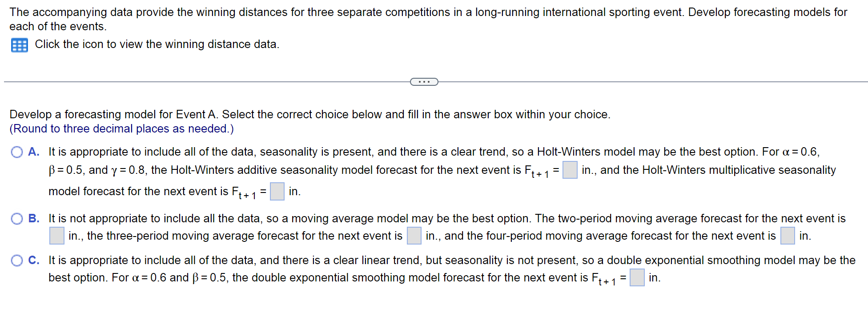Click the view data link text
Viewport: 868px width, 313px height.
[x=157, y=44]
